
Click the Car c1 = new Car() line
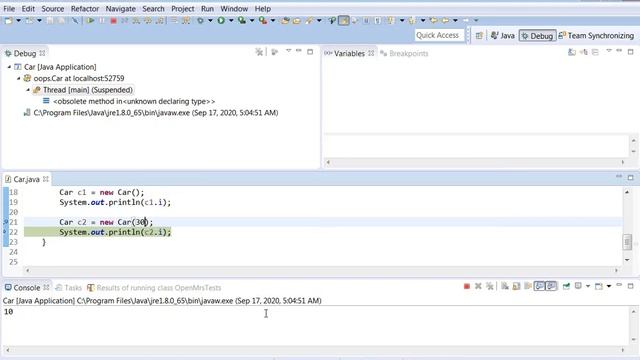pyautogui.click(x=102, y=192)
